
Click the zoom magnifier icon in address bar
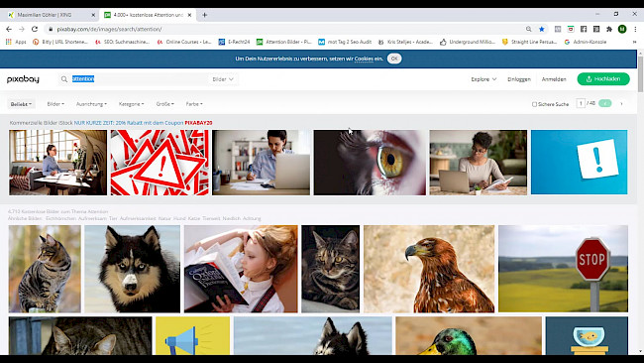pos(529,29)
